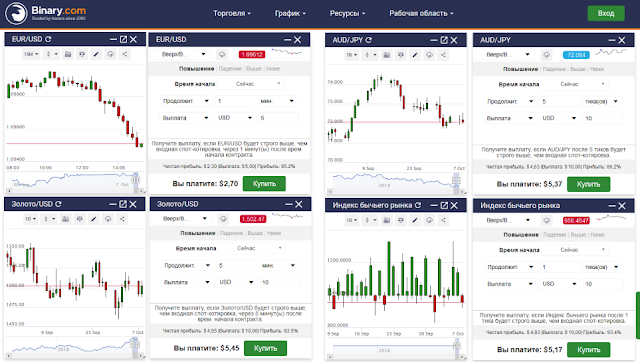Open chart type dropdown in EUR/USD chart

[52, 54]
